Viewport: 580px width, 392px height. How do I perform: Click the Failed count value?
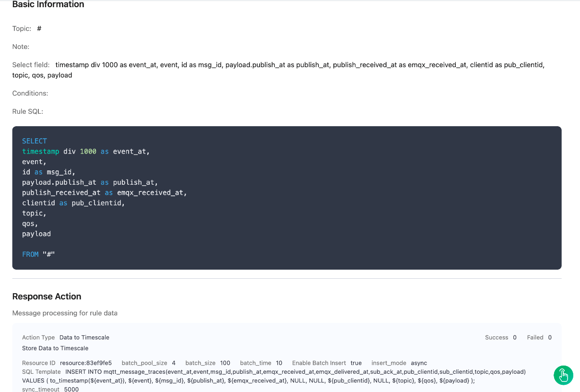point(550,337)
